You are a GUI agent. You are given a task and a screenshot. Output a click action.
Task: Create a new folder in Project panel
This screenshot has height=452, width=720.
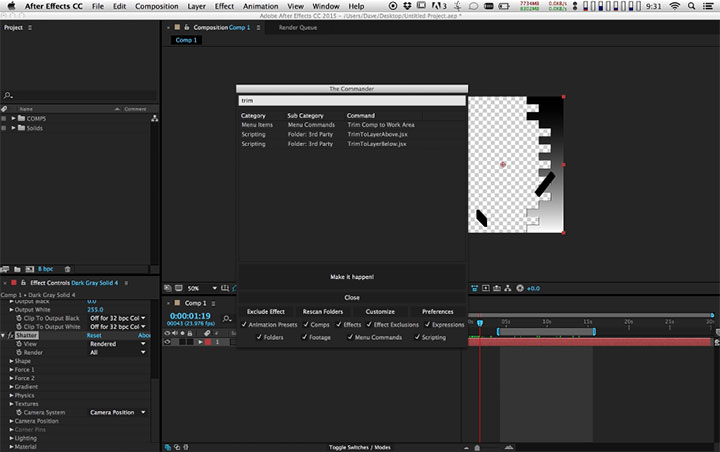(x=17, y=269)
